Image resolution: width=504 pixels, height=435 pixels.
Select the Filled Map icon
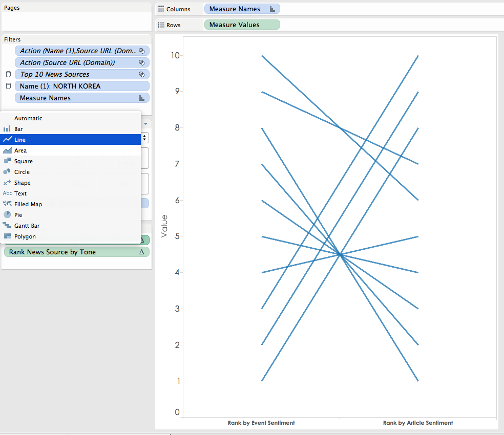point(7,204)
